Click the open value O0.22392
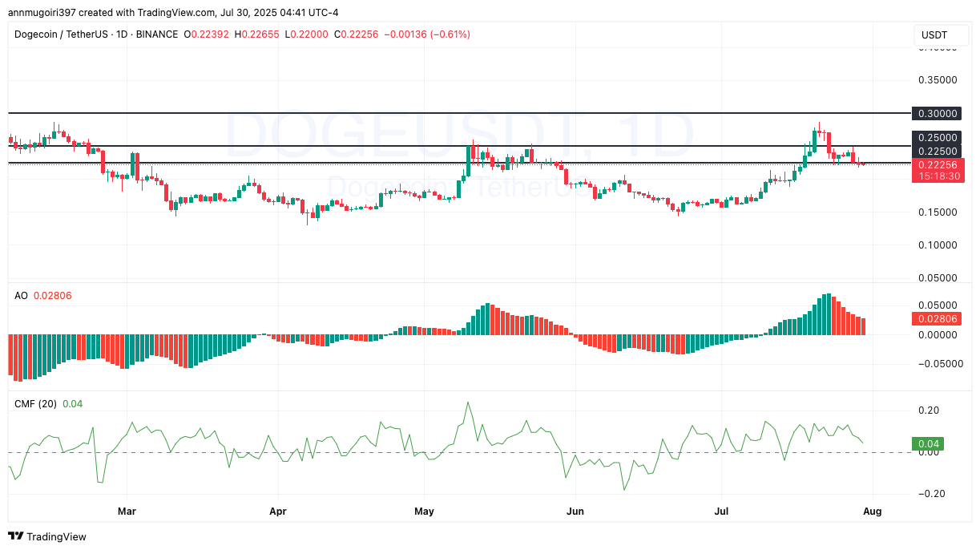 207,34
